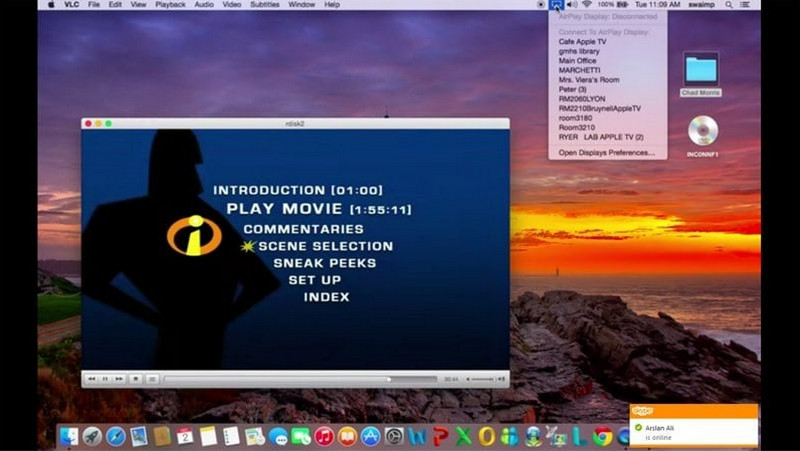Open COMMENTARIES from the DVD menu

(x=304, y=229)
